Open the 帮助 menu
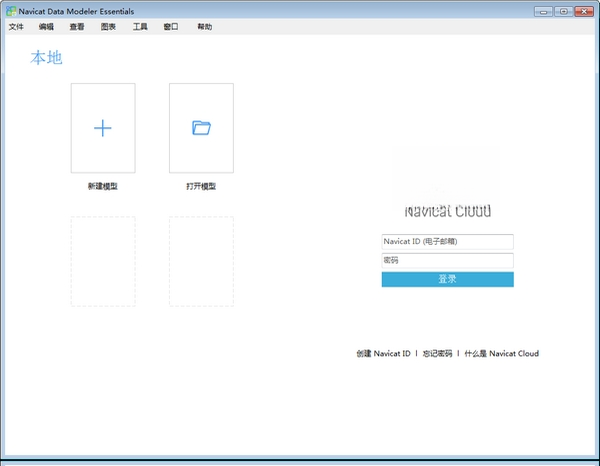This screenshot has width=600, height=466. point(205,27)
